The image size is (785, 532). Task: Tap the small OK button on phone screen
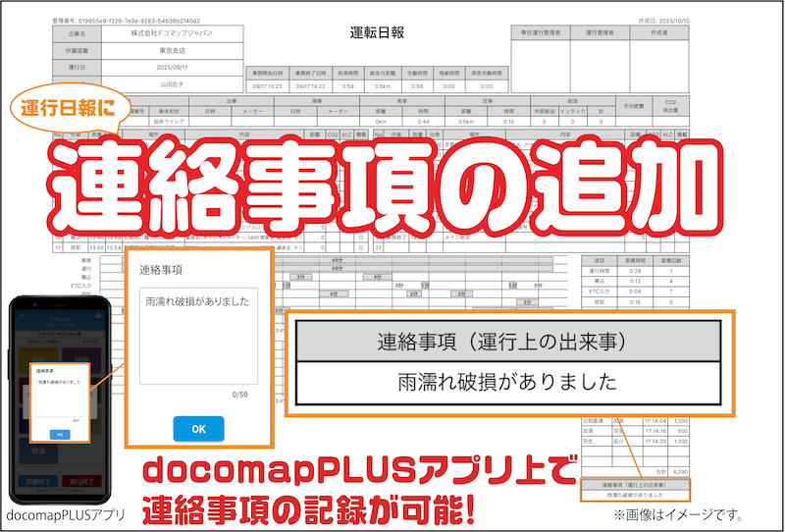click(x=58, y=433)
